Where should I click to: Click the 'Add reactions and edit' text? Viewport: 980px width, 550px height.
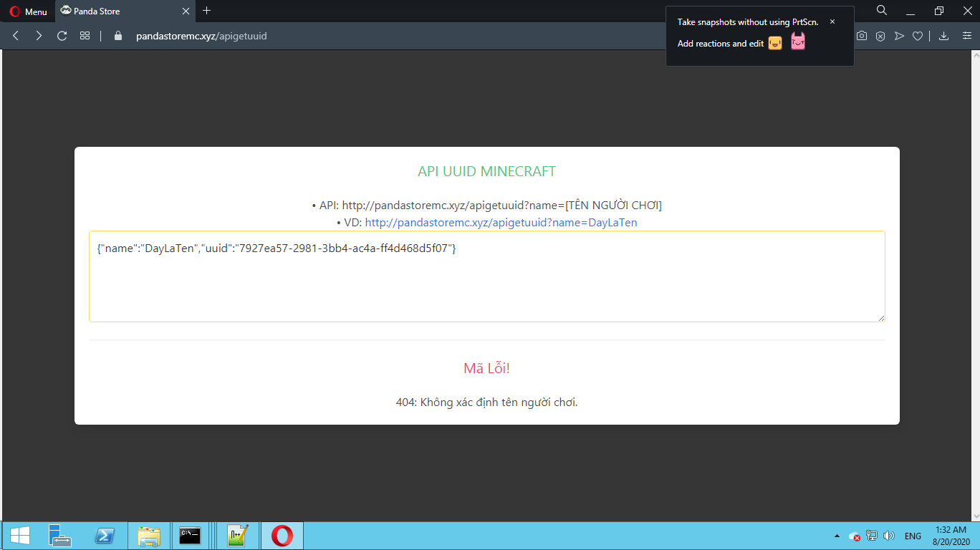[x=721, y=44]
